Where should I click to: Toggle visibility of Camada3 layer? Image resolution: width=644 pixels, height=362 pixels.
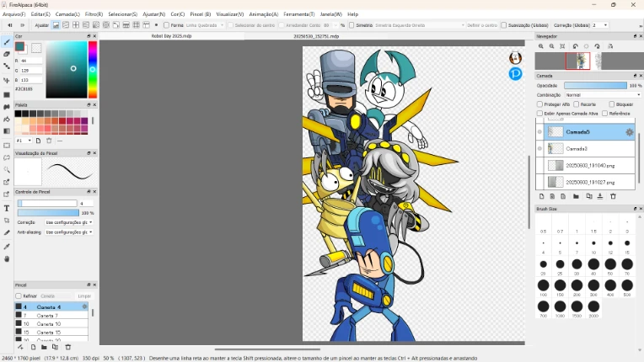coord(539,148)
